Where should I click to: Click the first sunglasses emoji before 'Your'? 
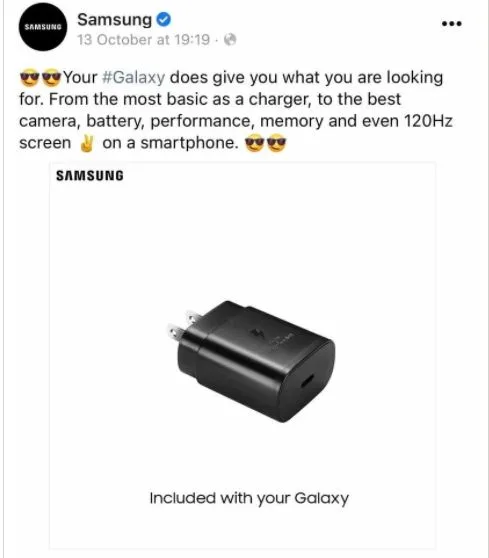click(x=30, y=78)
